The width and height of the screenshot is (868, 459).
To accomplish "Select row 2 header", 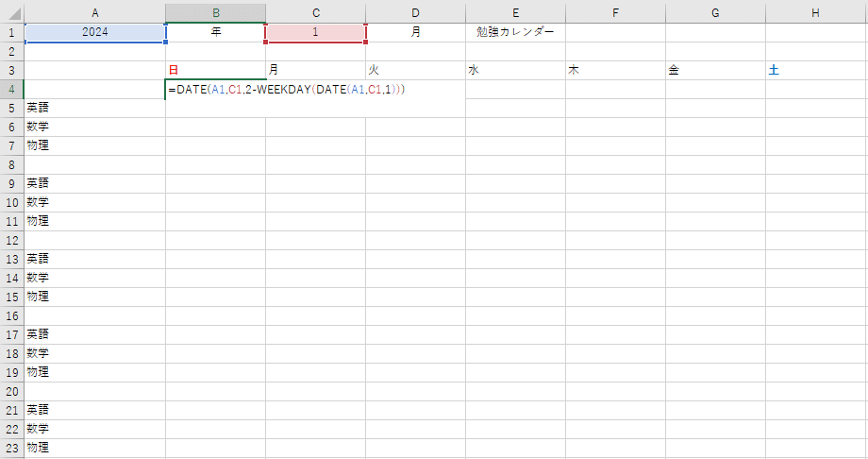I will coord(11,52).
